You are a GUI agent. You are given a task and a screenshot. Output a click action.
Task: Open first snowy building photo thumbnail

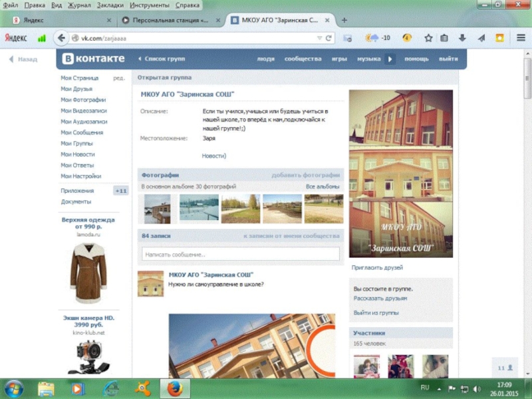[x=157, y=209]
